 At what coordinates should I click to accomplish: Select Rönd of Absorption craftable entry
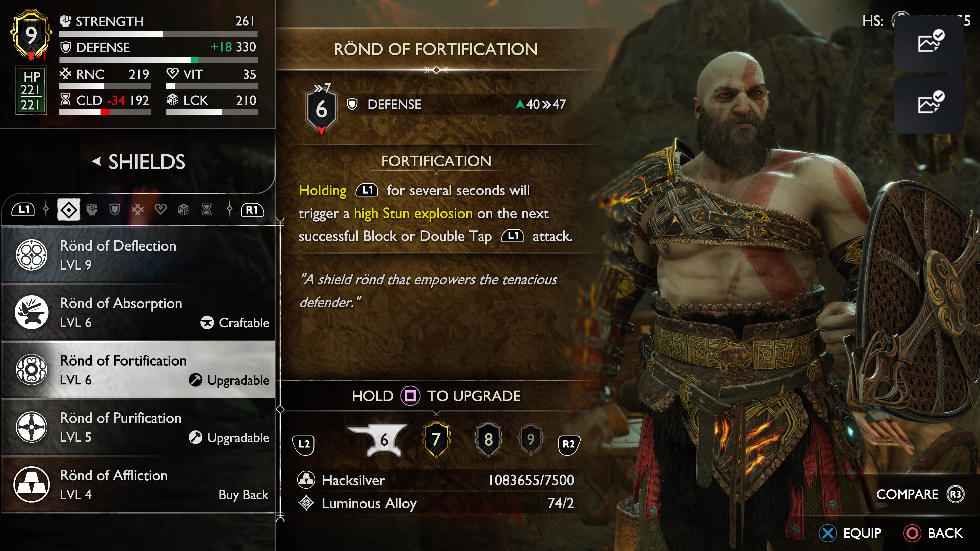point(139,312)
